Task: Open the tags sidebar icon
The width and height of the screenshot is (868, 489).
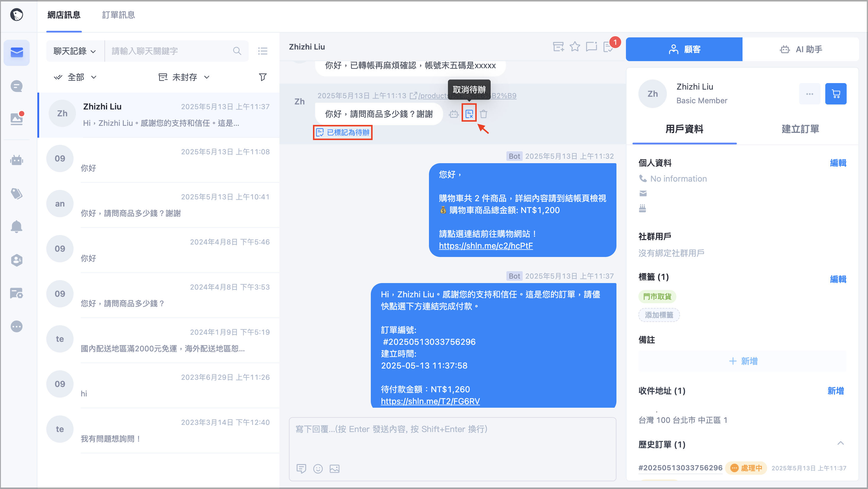Action: (17, 193)
